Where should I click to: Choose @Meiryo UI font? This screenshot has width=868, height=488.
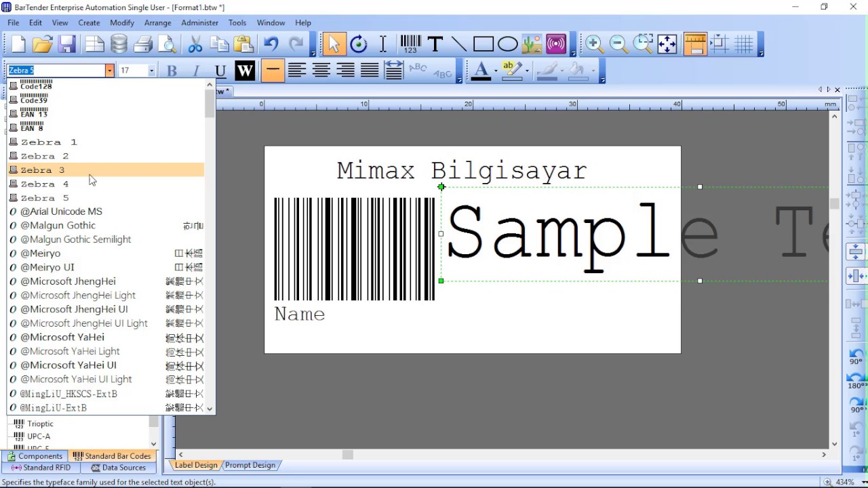[106, 267]
